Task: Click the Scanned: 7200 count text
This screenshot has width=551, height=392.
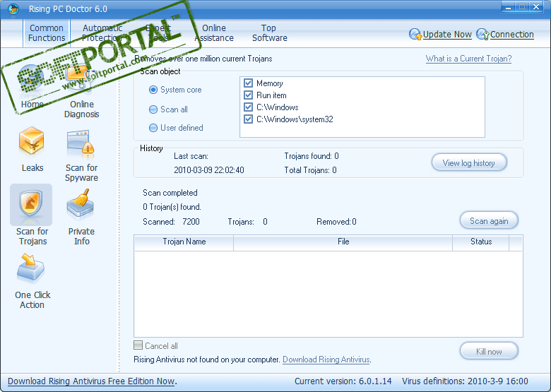Action: 171,222
